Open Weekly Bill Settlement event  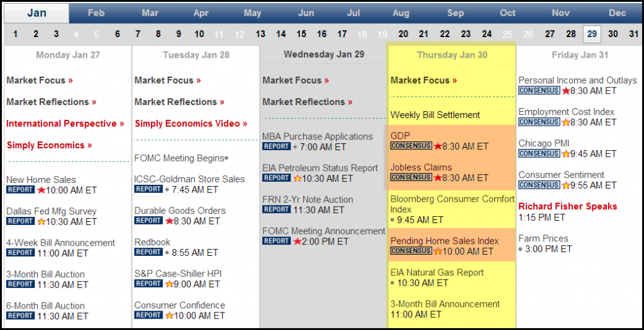click(x=435, y=115)
